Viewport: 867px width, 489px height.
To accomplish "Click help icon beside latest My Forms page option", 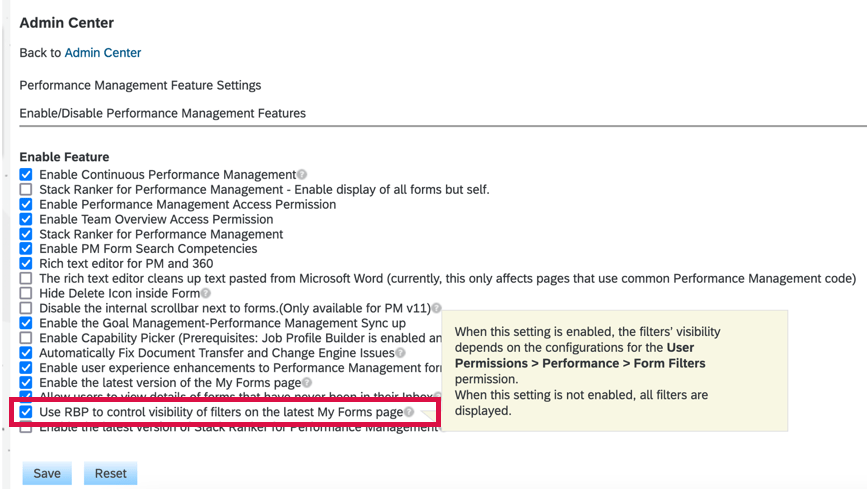I will pos(307,383).
